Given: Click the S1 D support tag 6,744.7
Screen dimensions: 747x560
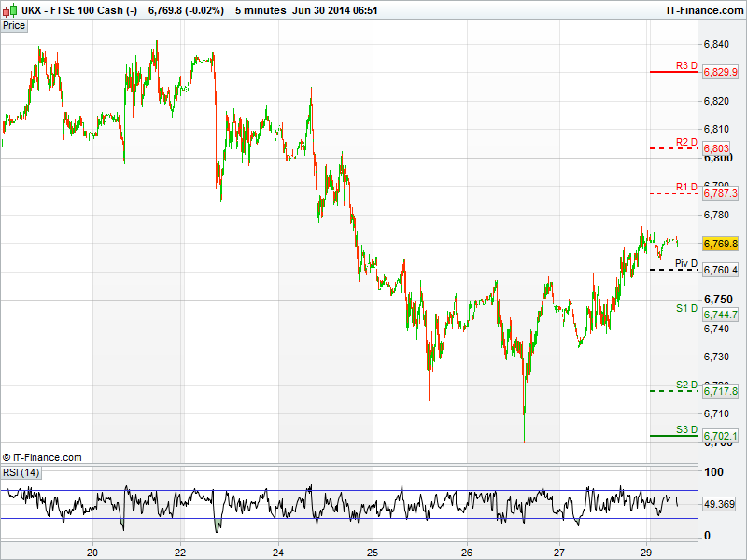Looking at the screenshot, I should (x=720, y=315).
